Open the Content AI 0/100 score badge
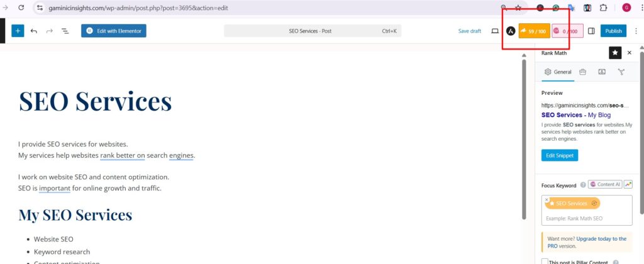 tap(568, 31)
